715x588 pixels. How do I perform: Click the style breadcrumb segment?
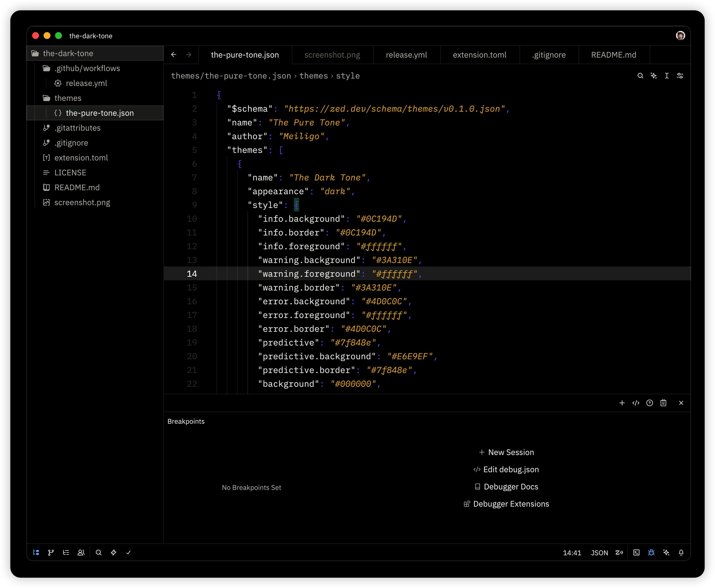click(x=348, y=76)
